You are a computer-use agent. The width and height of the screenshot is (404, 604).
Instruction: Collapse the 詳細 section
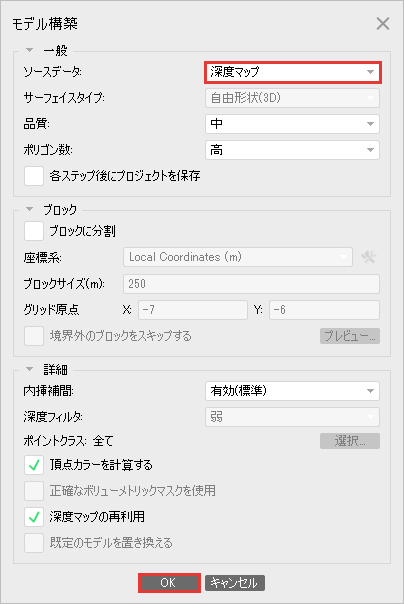click(x=29, y=369)
